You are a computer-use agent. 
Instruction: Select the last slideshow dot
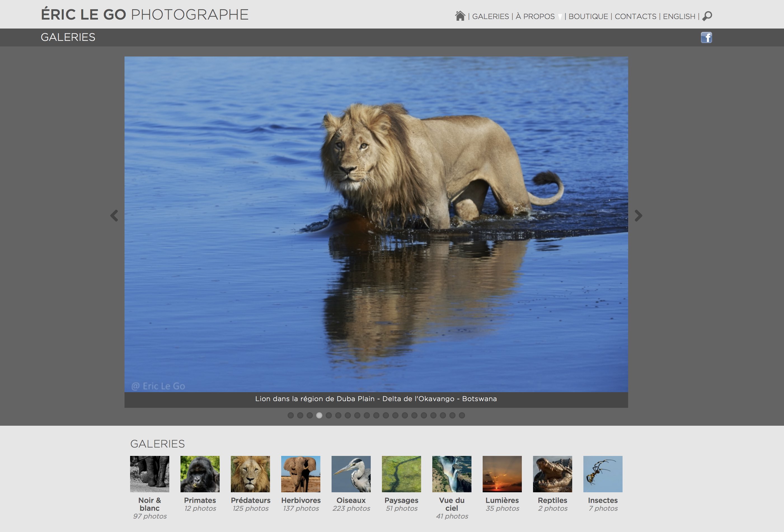tap(462, 415)
